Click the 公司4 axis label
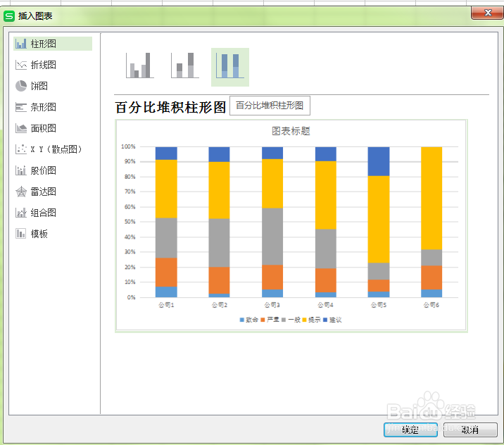Screen dimensions: 504x445 [x=326, y=305]
